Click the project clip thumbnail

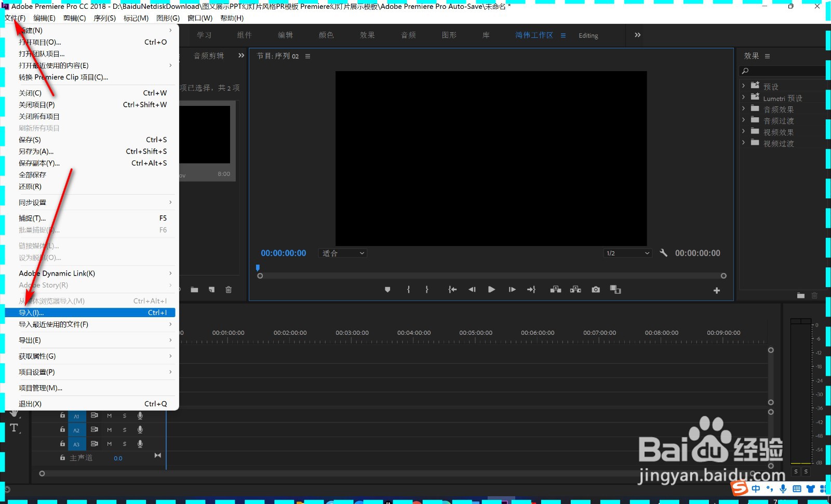[205, 134]
